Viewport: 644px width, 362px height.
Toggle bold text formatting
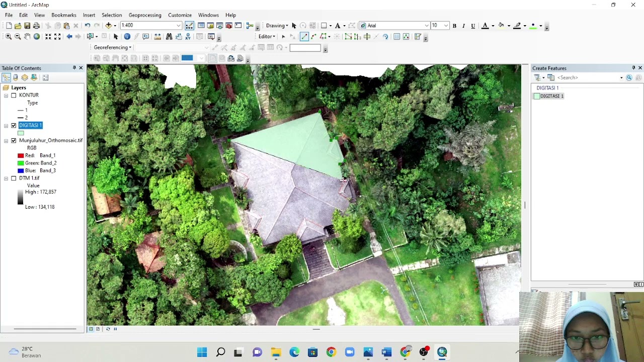pos(454,26)
